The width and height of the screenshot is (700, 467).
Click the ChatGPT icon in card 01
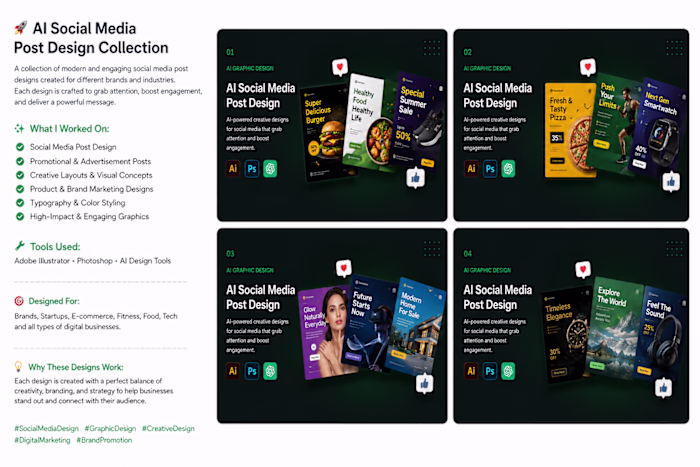point(270,169)
